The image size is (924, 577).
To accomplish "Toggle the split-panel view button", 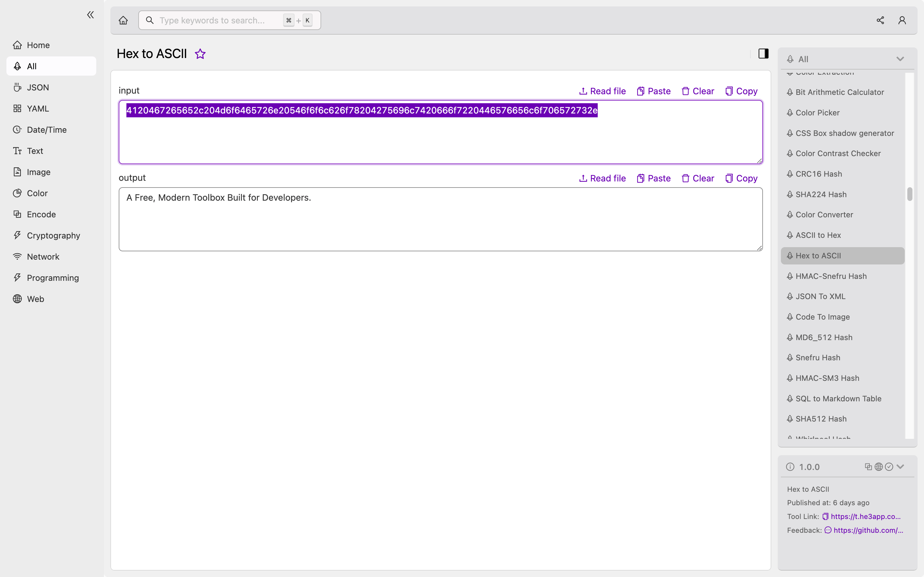I will [x=763, y=53].
